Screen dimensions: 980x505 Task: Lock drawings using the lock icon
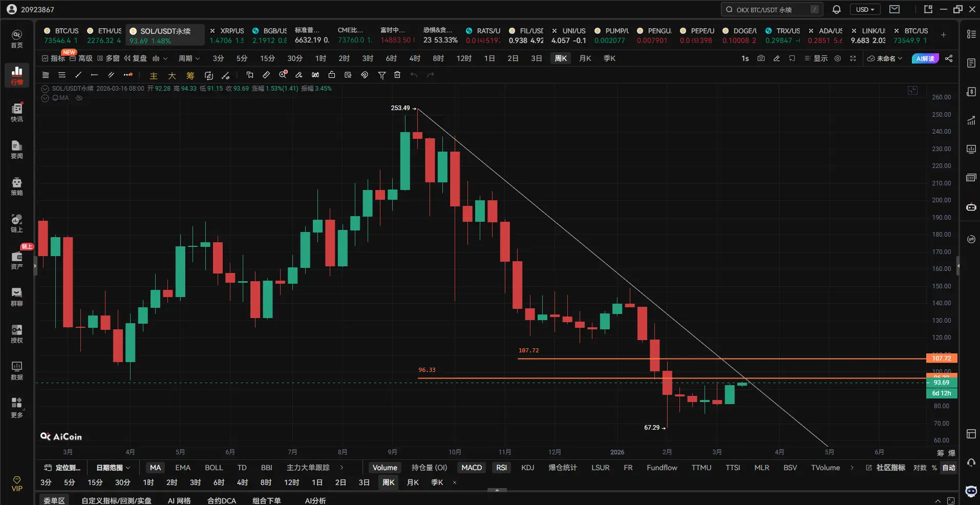[332, 75]
